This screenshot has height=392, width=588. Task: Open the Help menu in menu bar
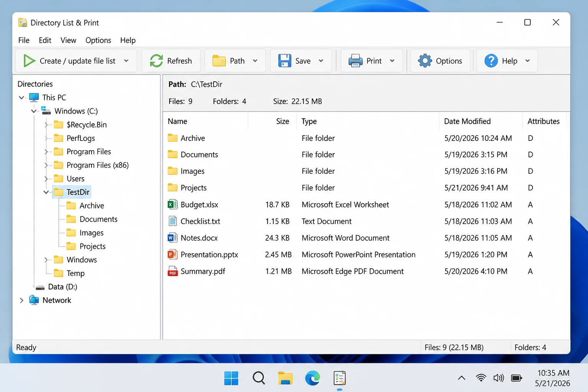(x=128, y=40)
